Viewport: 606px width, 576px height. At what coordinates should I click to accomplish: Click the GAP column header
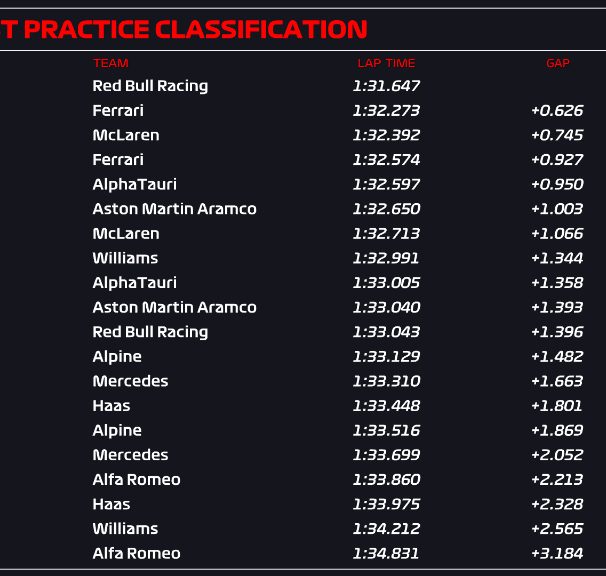558,63
